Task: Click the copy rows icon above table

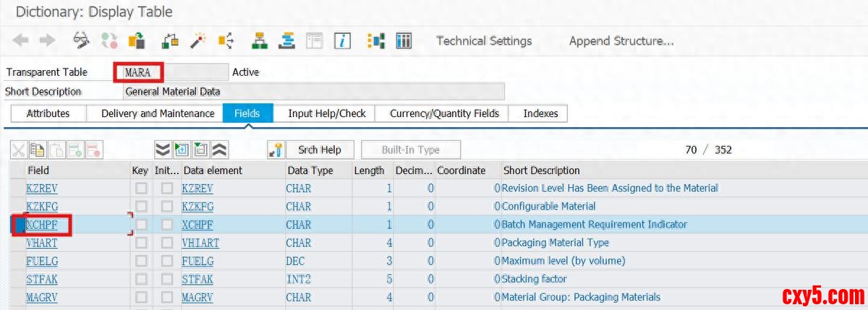Action: pos(37,150)
